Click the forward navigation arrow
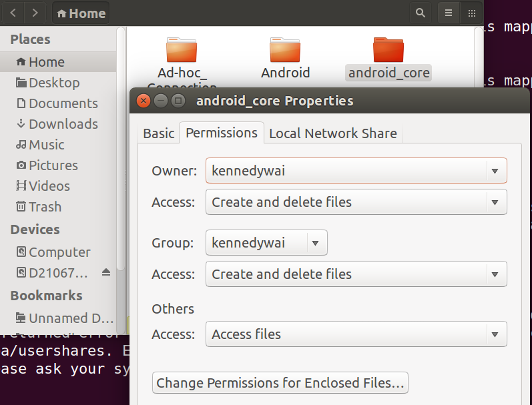Image resolution: width=532 pixels, height=405 pixels. point(35,13)
